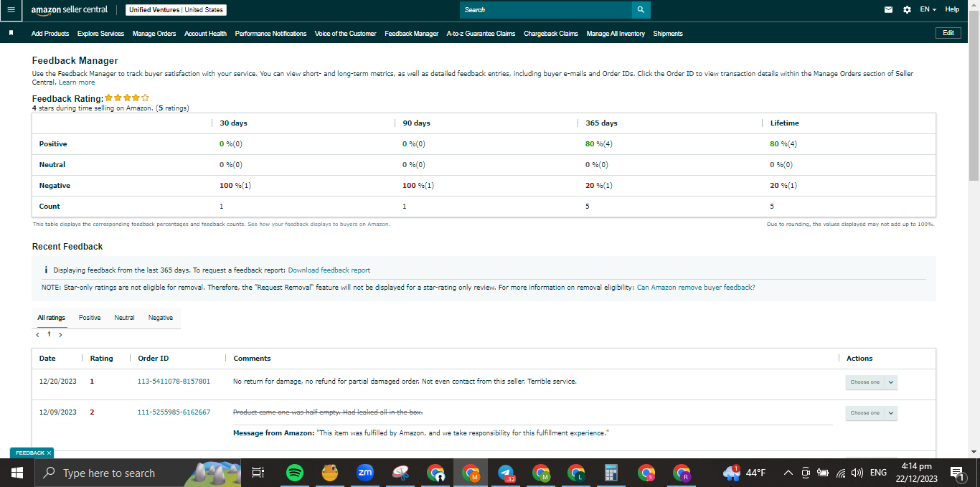Click Can Amazon remove buyer feedback link
Screen dimensions: 980x487
696,288
